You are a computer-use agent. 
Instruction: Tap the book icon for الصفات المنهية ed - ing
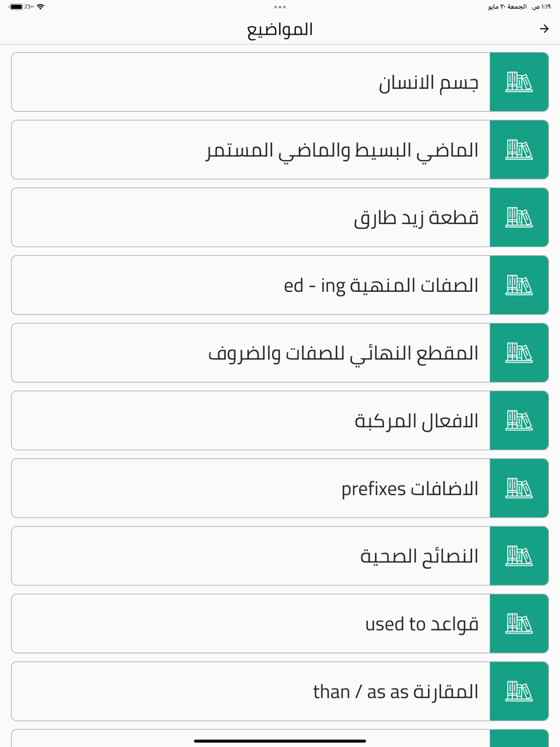coord(518,285)
